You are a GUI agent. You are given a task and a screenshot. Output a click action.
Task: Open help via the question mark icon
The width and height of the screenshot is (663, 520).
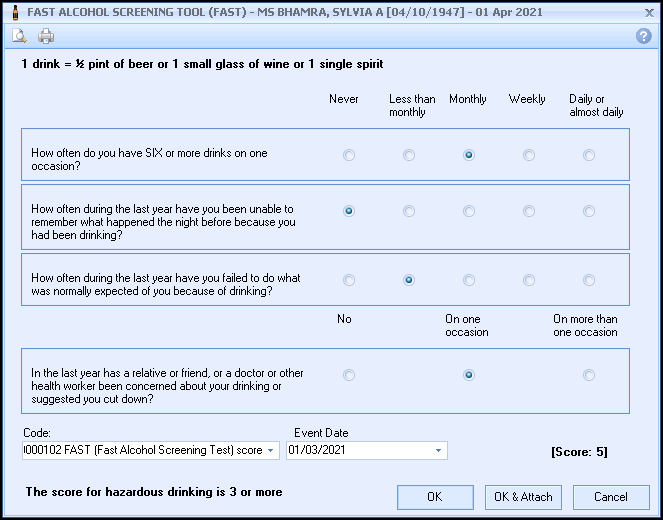click(x=643, y=36)
